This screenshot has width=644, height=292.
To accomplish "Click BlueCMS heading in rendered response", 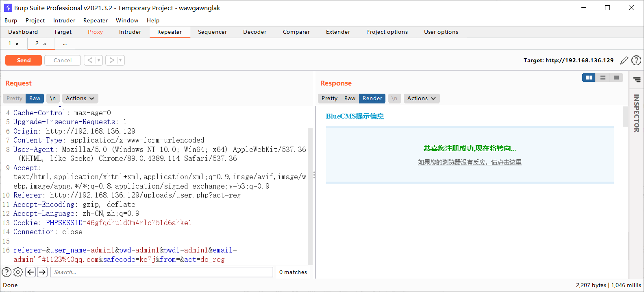I will pyautogui.click(x=355, y=116).
